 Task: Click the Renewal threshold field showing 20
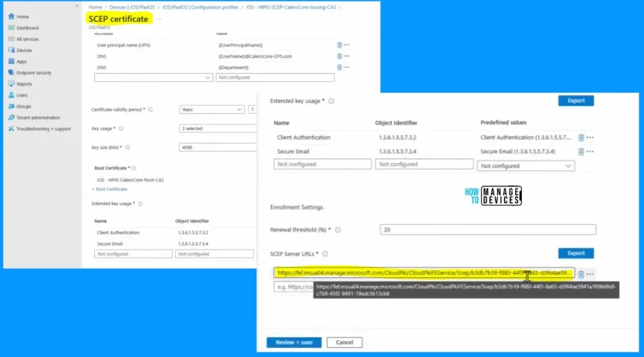pos(487,229)
